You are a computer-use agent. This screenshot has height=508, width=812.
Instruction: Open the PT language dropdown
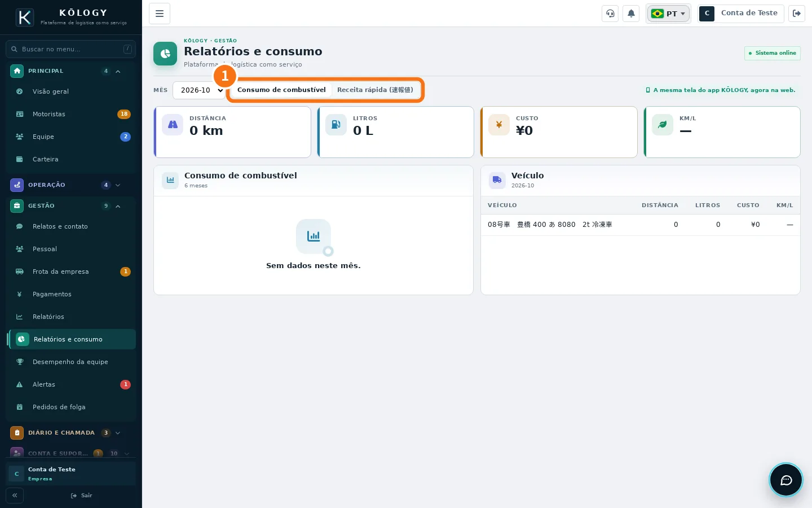668,14
